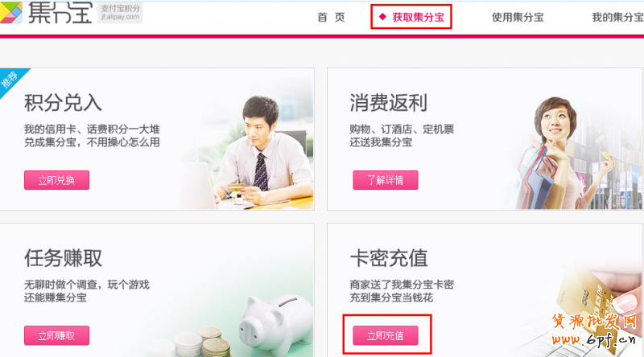Open the 首页 navigation tab
This screenshot has width=644, height=357.
coord(331,17)
